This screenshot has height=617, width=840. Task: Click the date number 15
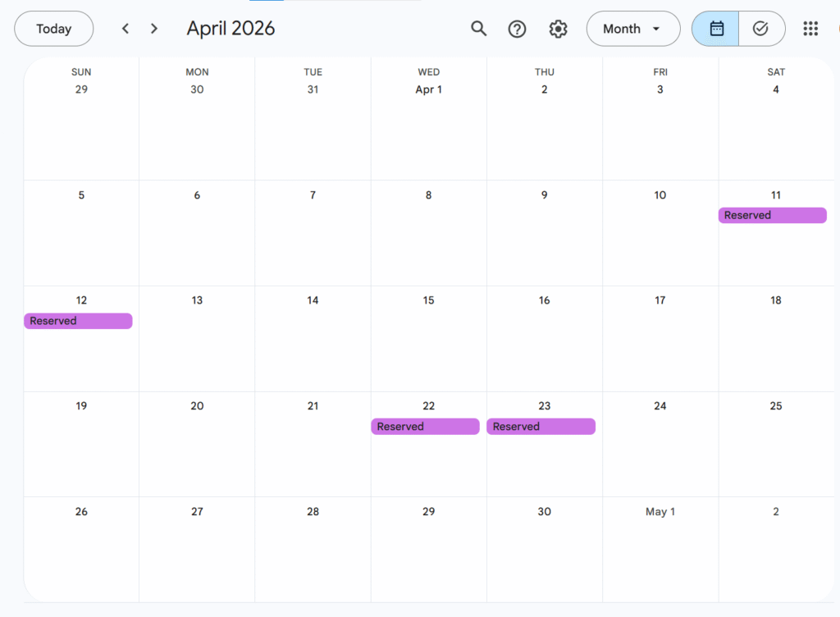click(x=428, y=300)
